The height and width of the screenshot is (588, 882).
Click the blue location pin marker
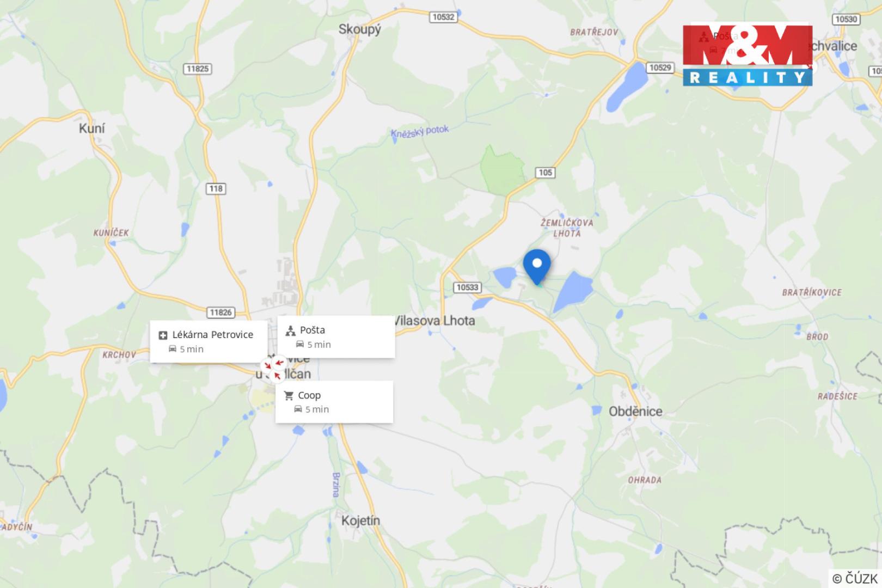(537, 267)
